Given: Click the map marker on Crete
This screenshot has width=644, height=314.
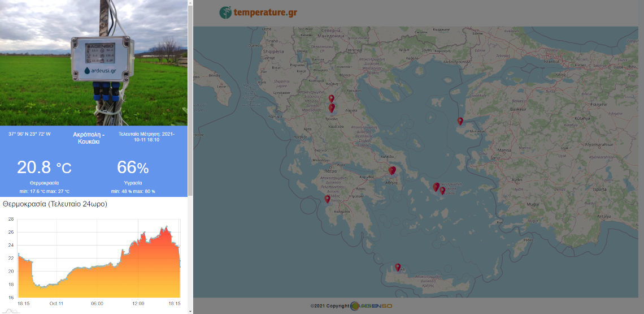Looking at the screenshot, I should tap(398, 267).
